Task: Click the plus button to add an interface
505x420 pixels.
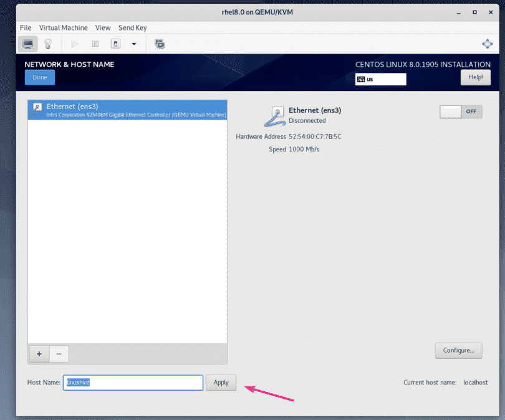Action: [39, 354]
